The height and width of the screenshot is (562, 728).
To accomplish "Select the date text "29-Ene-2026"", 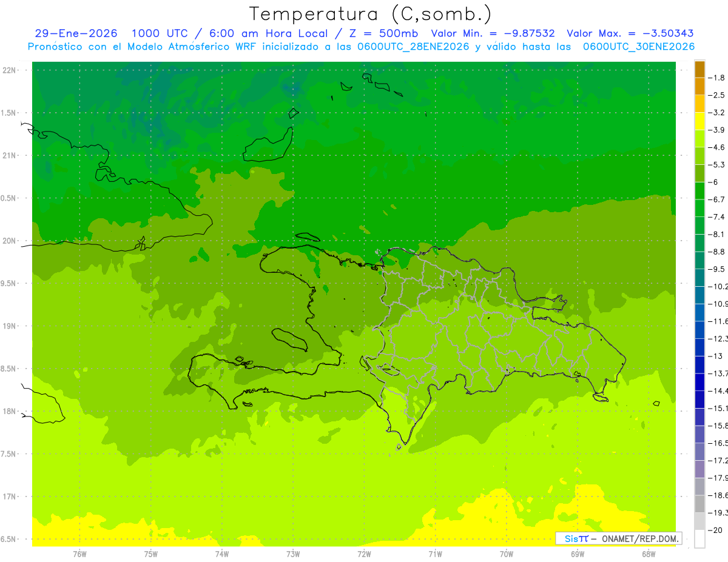I will coord(76,34).
